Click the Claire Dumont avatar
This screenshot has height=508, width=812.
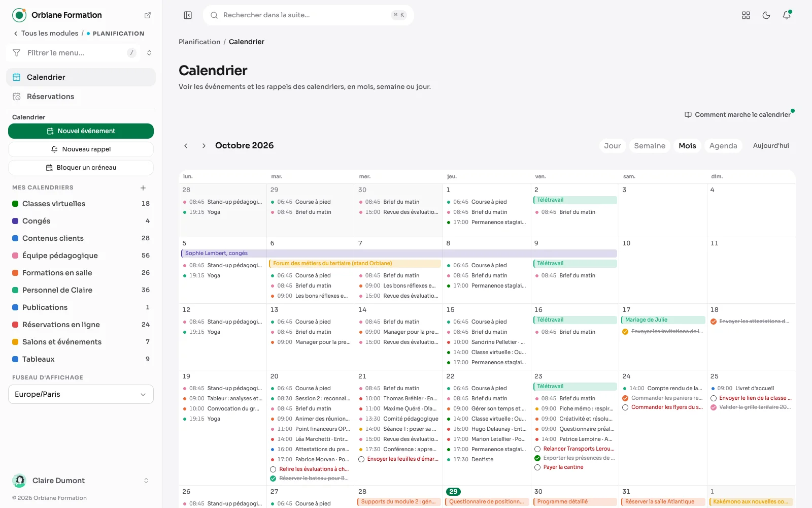coord(19,481)
